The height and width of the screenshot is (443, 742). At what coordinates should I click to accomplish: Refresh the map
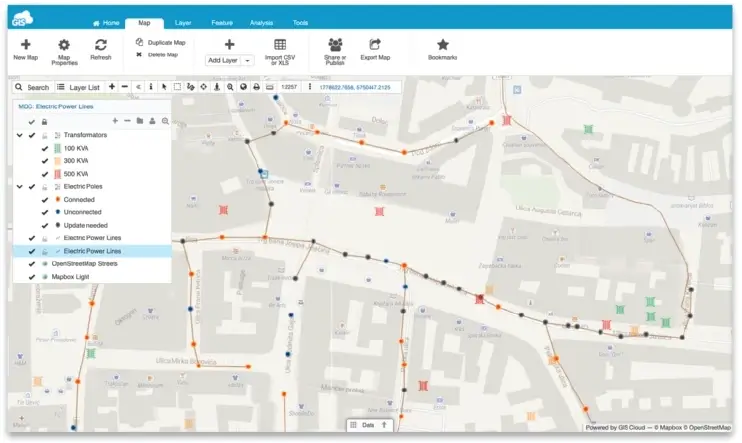(x=101, y=45)
